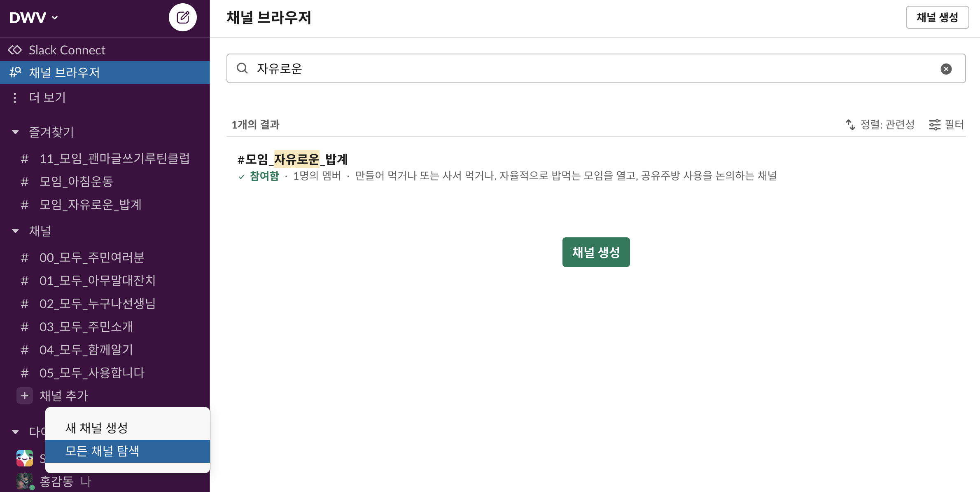This screenshot has height=492, width=980.
Task: Click the Slackbot avatar icon
Action: [25, 458]
